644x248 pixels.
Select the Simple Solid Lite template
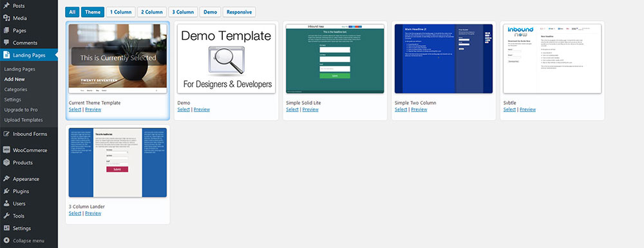292,110
